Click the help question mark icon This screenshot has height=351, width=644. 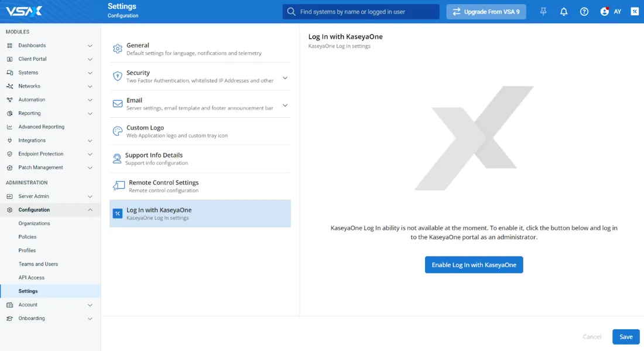pos(584,12)
